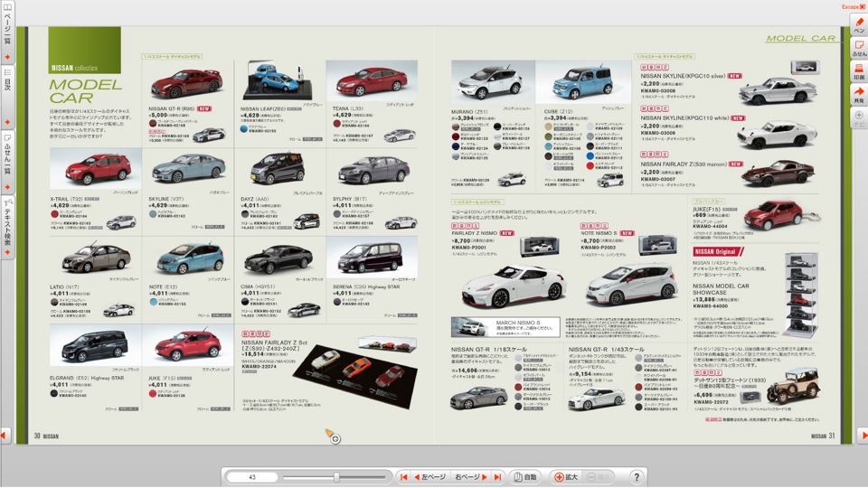Turn page with right edge red arrow

click(x=863, y=436)
